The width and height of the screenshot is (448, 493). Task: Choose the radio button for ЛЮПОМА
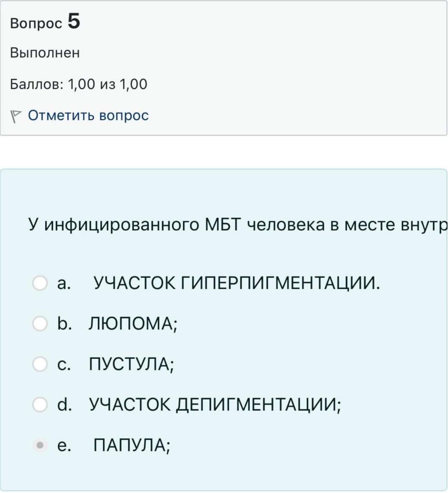[x=40, y=323]
